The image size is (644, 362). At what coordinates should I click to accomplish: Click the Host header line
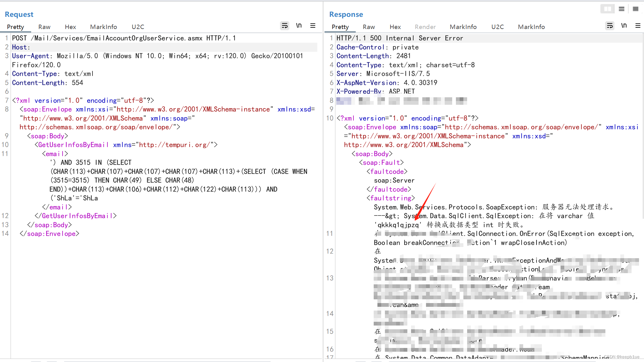164,47
